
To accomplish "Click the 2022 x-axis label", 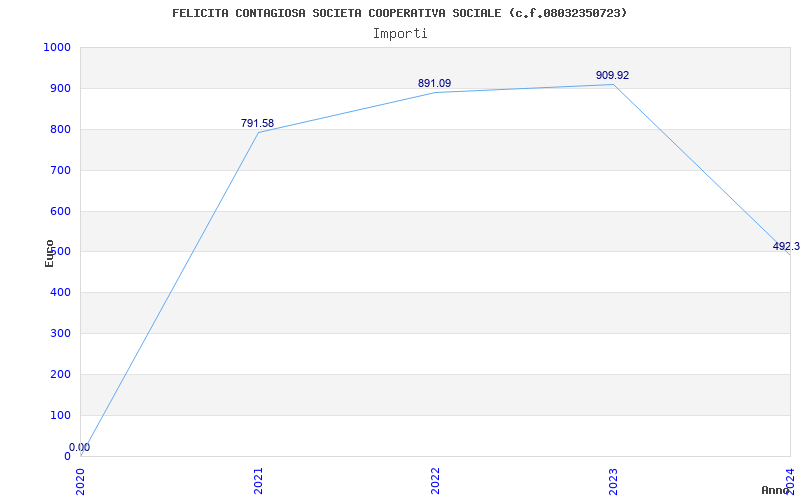I will tap(435, 481).
